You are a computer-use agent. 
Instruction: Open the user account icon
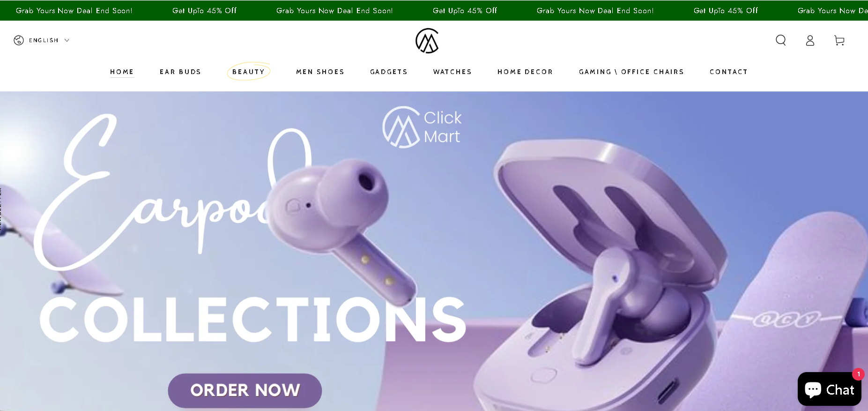pos(810,40)
